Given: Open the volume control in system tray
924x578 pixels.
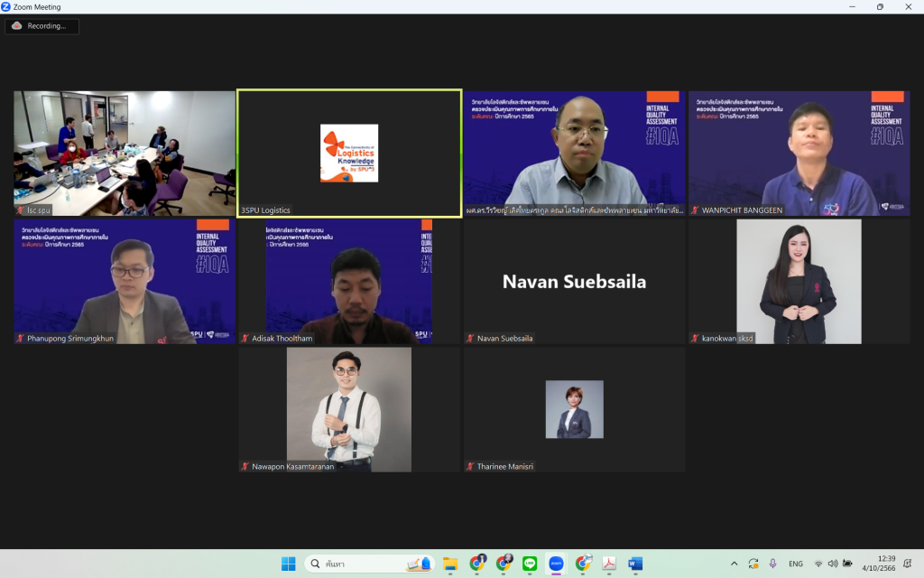Looking at the screenshot, I should pyautogui.click(x=833, y=564).
